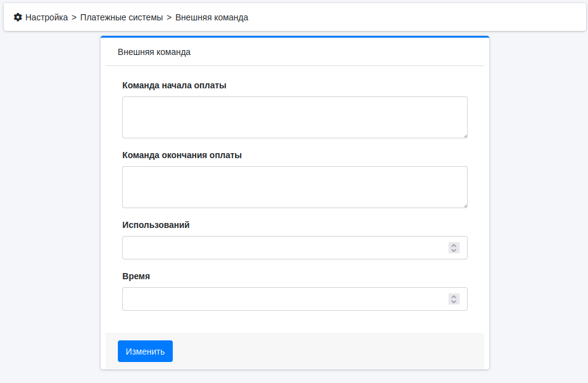Screen dimensions: 588x383
Task: Click resize handle of Команда начала оплаты textarea
Action: pyautogui.click(x=464, y=135)
